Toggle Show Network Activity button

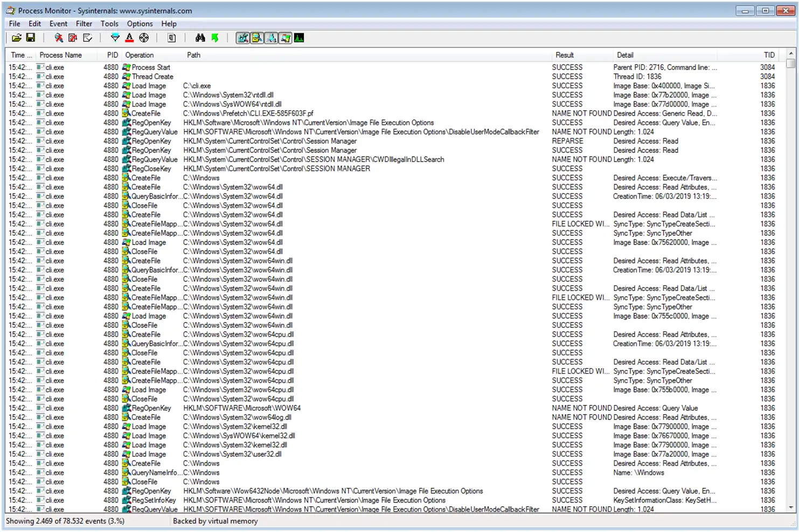271,38
